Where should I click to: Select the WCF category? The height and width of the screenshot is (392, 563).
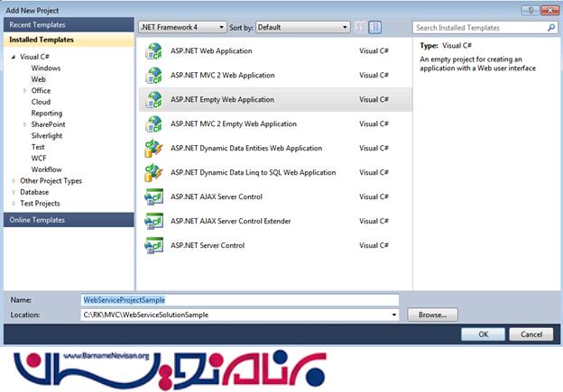[39, 159]
